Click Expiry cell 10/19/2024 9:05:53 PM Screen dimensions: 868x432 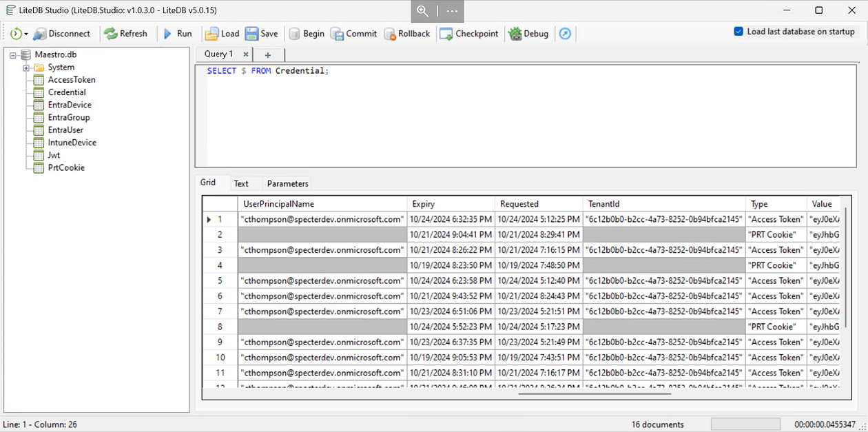tap(451, 358)
